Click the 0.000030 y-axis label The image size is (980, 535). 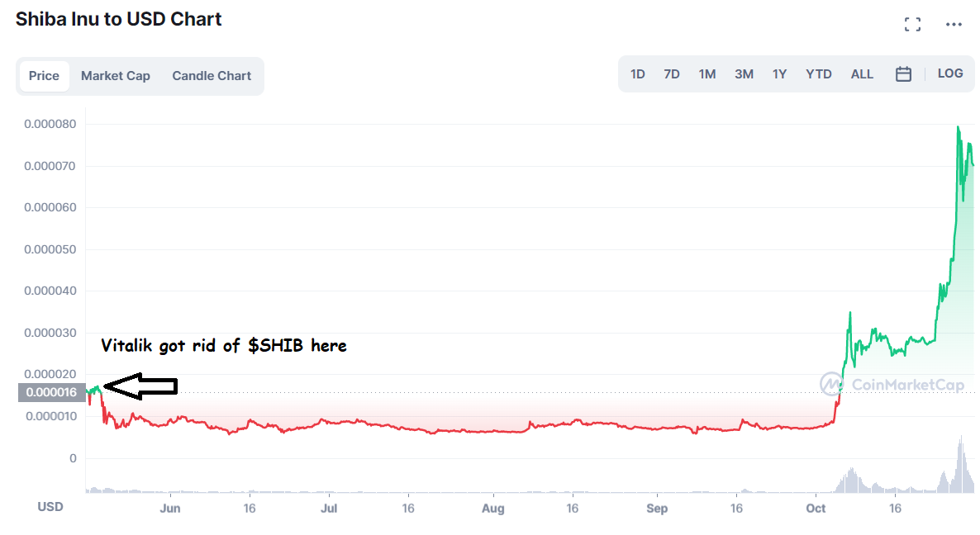coord(50,333)
